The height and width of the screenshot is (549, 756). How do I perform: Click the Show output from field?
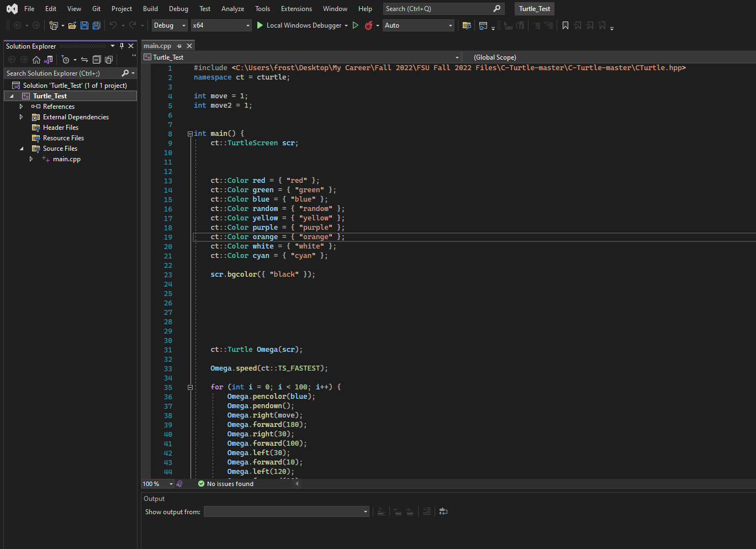[x=286, y=511]
